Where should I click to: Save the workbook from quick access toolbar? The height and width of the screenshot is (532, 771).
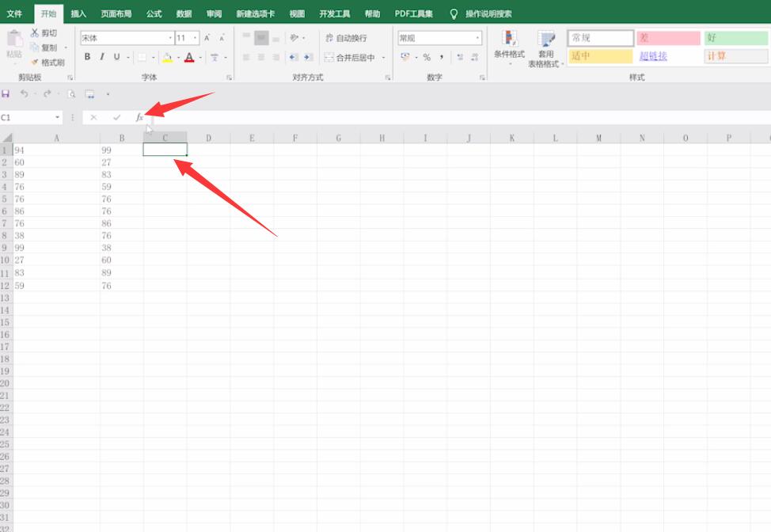pyautogui.click(x=6, y=94)
